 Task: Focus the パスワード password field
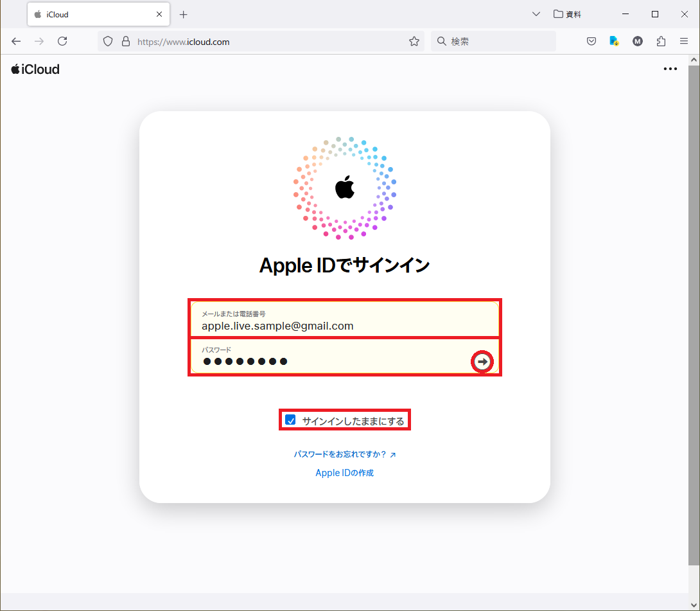coord(330,356)
